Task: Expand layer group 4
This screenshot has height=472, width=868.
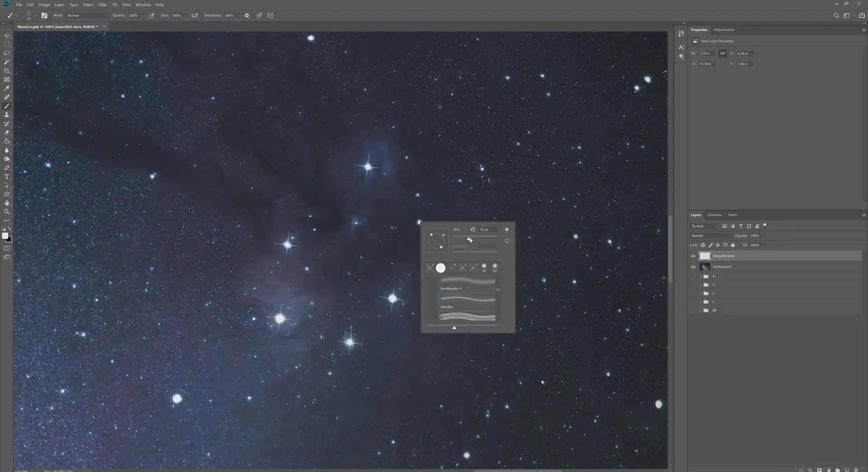Action: [x=701, y=276]
